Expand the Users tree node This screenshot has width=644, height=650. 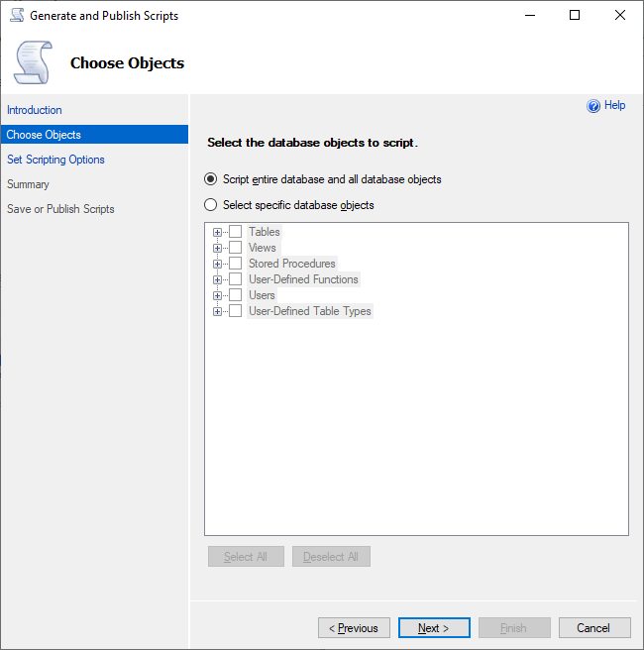click(217, 295)
